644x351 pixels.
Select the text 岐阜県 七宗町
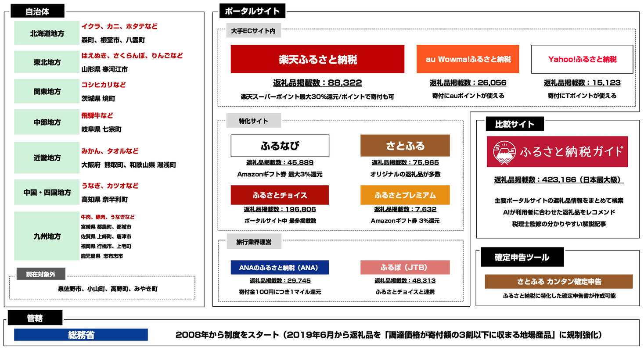click(101, 129)
